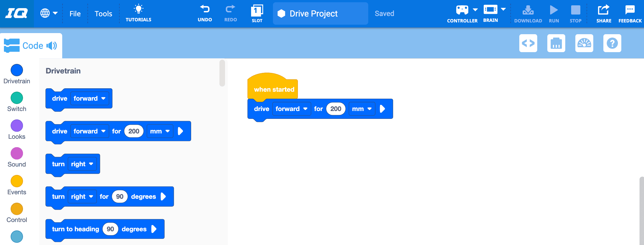Open the code viewer brackets icon
This screenshot has height=245, width=644.
coord(528,43)
